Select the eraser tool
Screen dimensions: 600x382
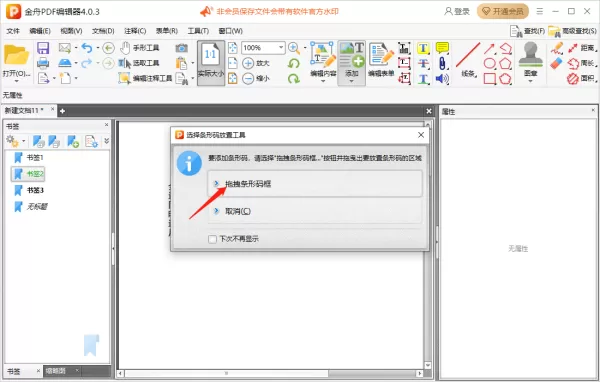[556, 63]
